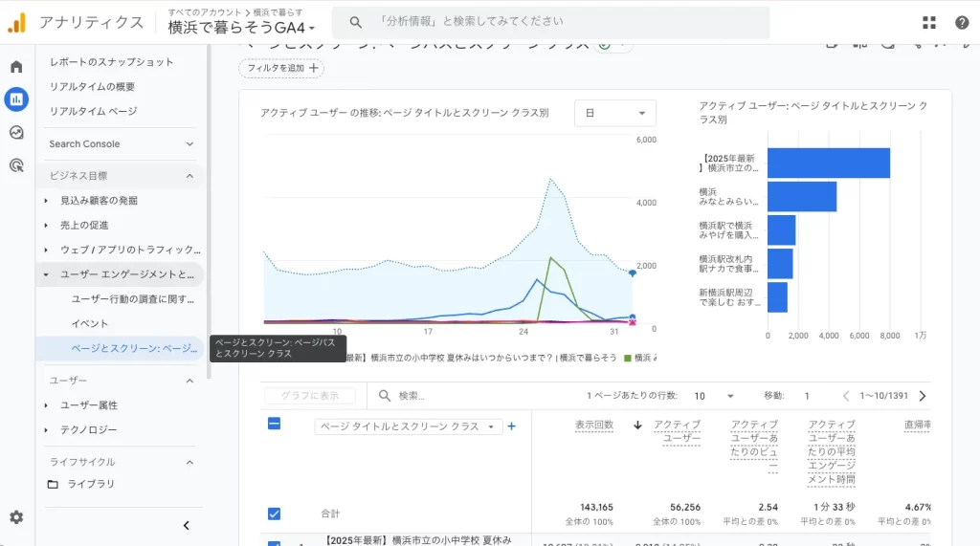Click the line chart end marker dot
This screenshot has height=546, width=980.
coord(633,273)
